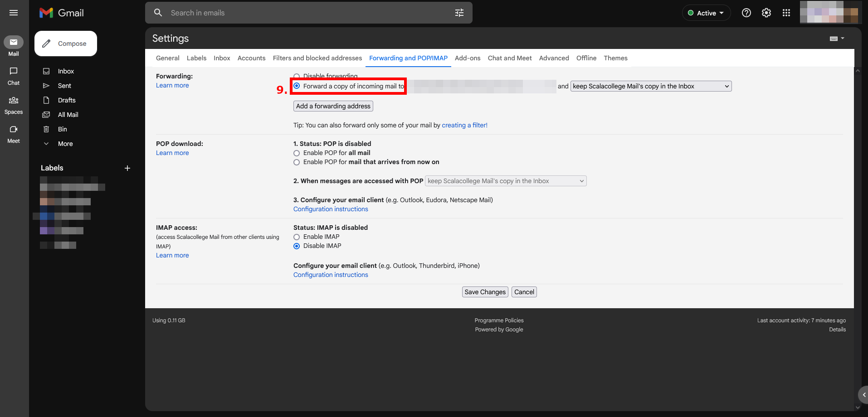Click the Labels section heading
Screen dimensions: 868x417
coord(52,168)
